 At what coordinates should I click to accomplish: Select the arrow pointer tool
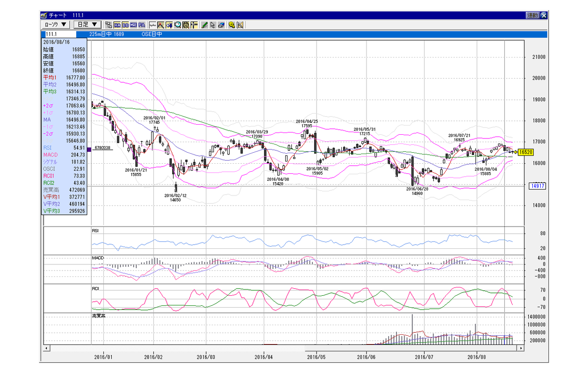(213, 24)
